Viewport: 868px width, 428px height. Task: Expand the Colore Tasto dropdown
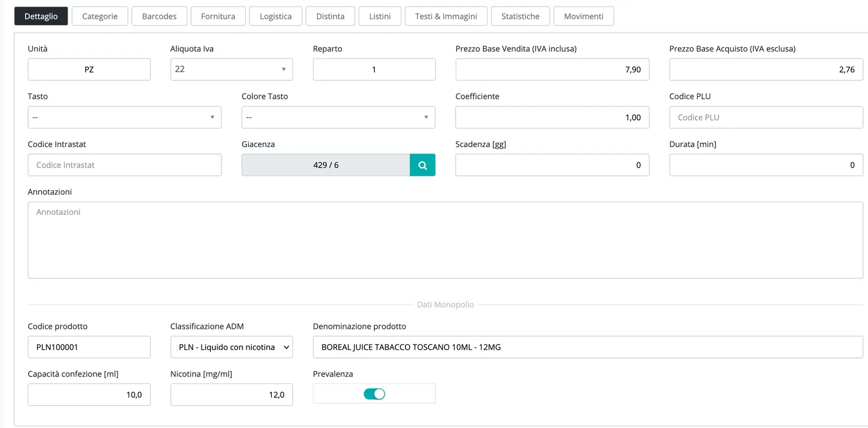[x=339, y=117]
